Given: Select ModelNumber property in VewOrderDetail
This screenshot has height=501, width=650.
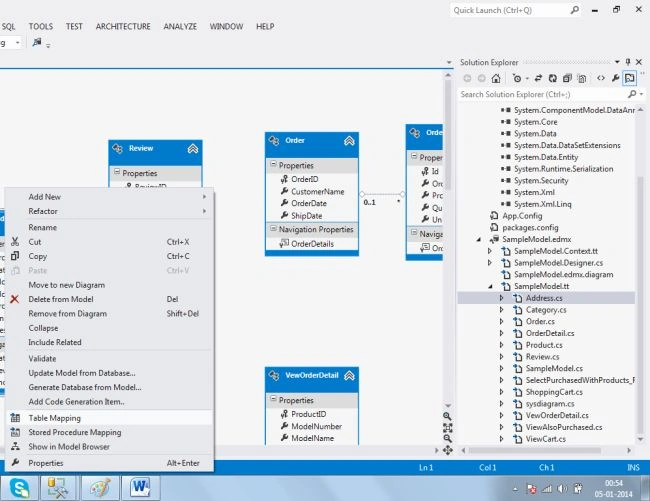Looking at the screenshot, I should pos(316,426).
